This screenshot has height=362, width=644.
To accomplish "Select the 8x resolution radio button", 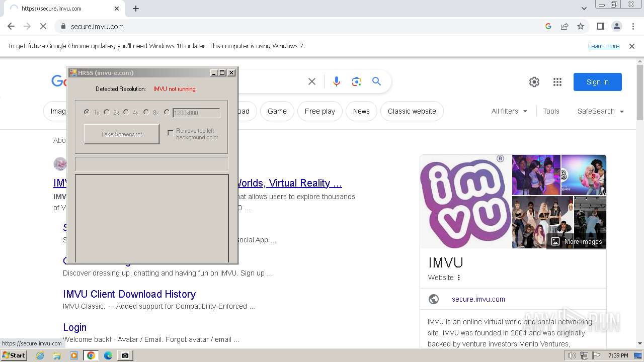I will pyautogui.click(x=146, y=113).
